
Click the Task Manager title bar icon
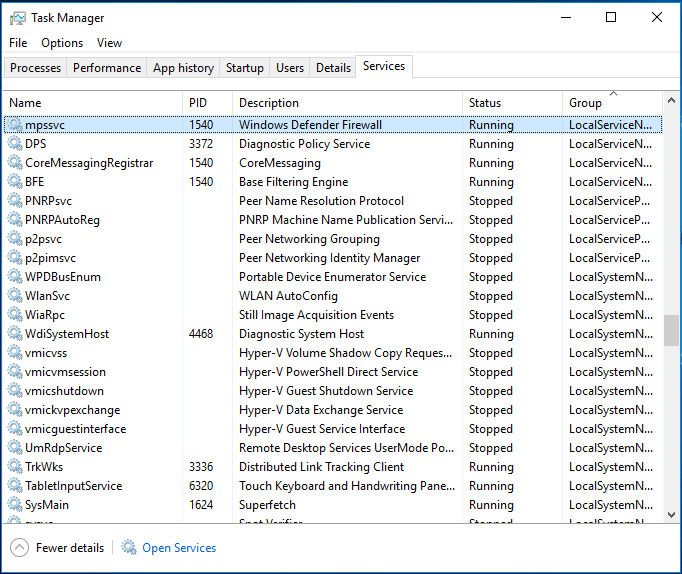click(x=18, y=18)
